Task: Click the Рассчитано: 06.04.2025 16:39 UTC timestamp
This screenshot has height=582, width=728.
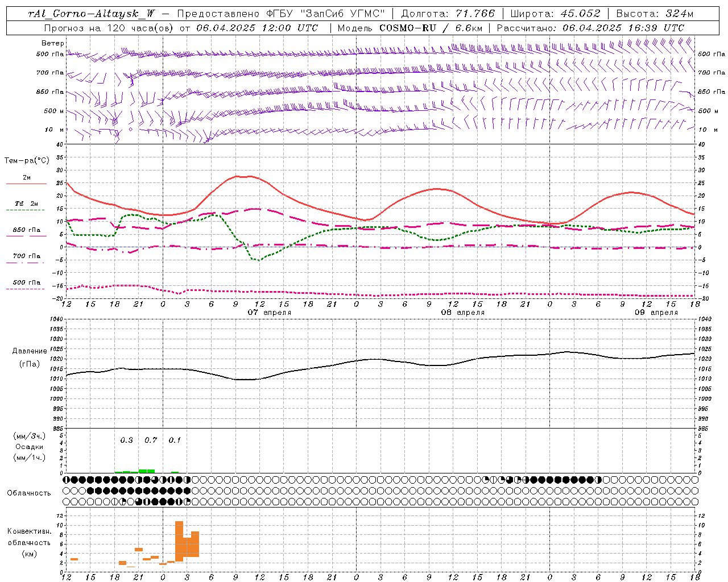Action: [590, 28]
